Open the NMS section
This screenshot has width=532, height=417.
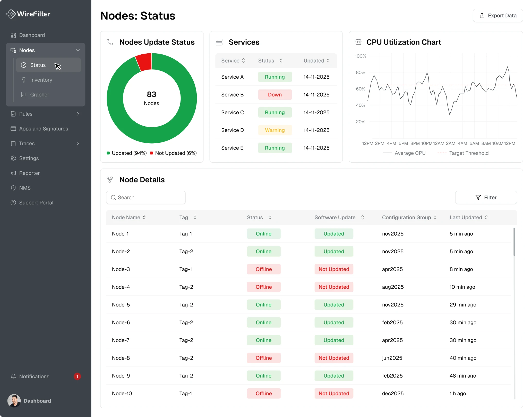click(x=25, y=188)
